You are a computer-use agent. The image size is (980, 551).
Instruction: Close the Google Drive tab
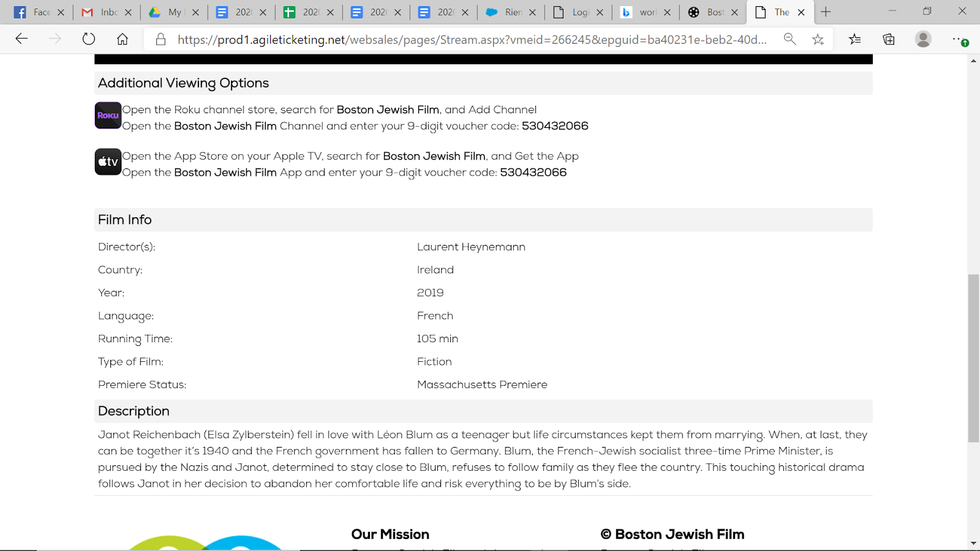click(x=195, y=12)
